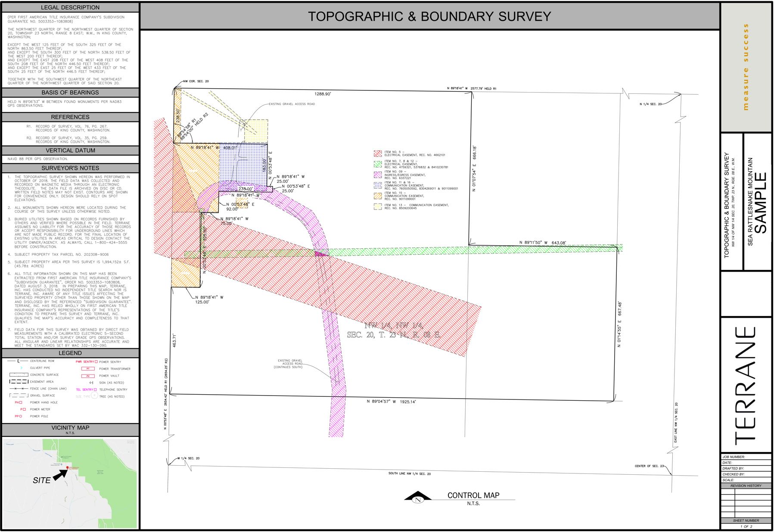Click the power vault symbol in legend
The image size is (774, 532).
[x=88, y=376]
